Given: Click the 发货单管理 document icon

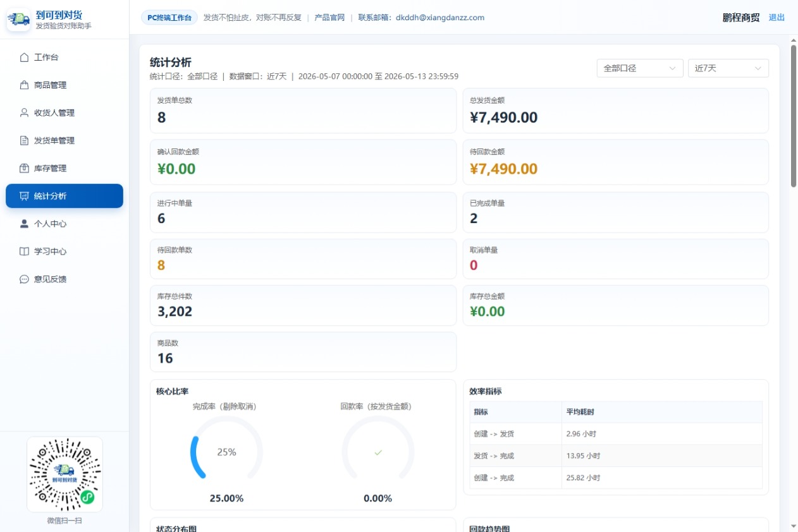Looking at the screenshot, I should coord(24,141).
